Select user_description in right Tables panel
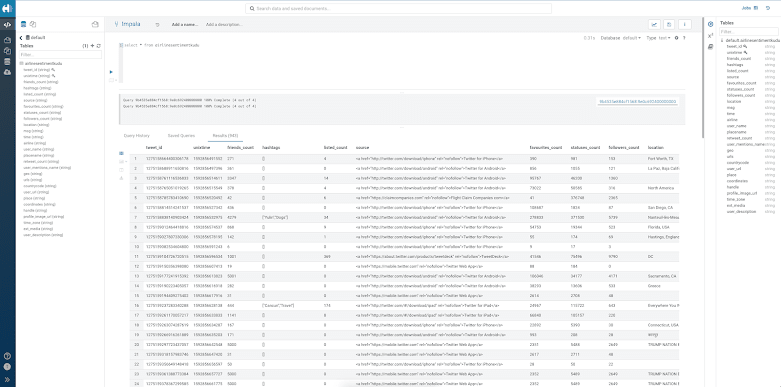 point(741,212)
